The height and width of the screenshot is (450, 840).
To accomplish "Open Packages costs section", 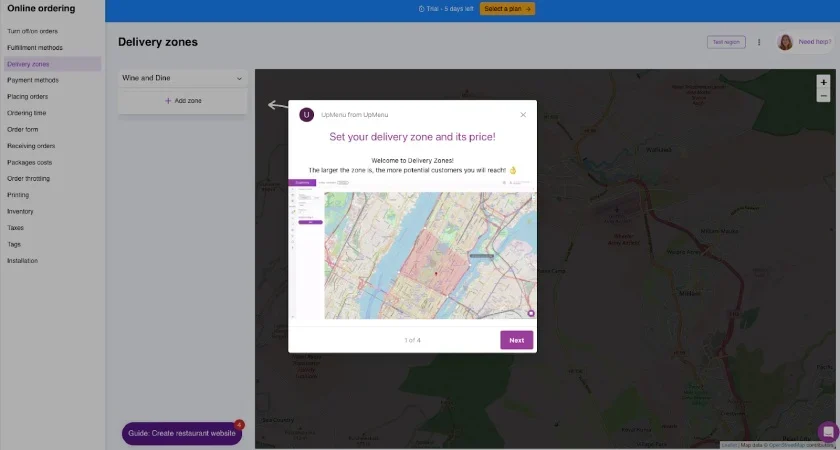I will 29,162.
